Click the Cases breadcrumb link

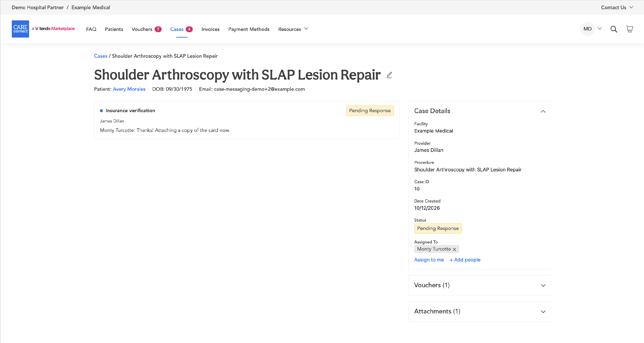pyautogui.click(x=100, y=56)
